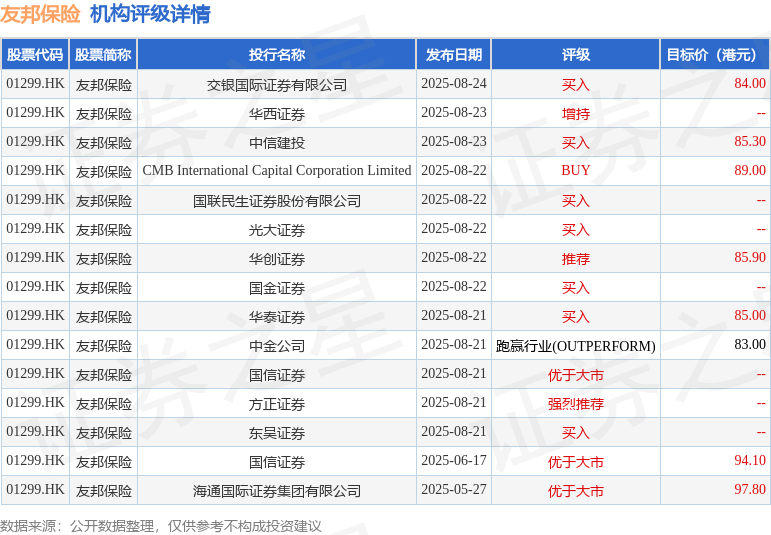This screenshot has height=535, width=771.
Task: Click the 增持 rating
Action: 576,114
